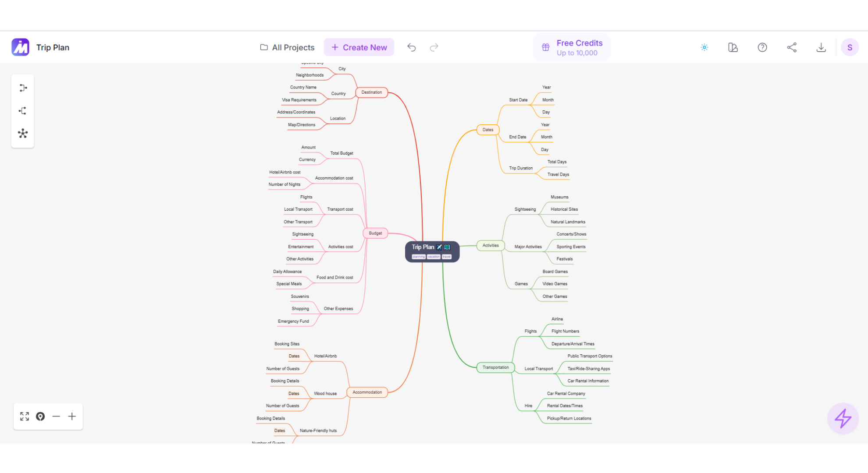Screen dimensions: 868x473
Task: Select the radial mind map layout icon
Action: pos(23,134)
